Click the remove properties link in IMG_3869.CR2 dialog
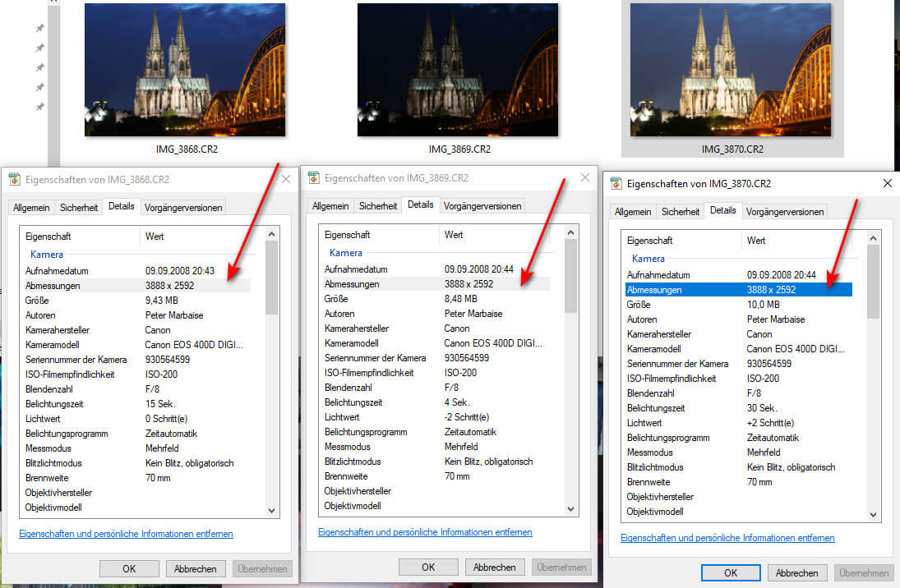This screenshot has width=900, height=588. [425, 532]
